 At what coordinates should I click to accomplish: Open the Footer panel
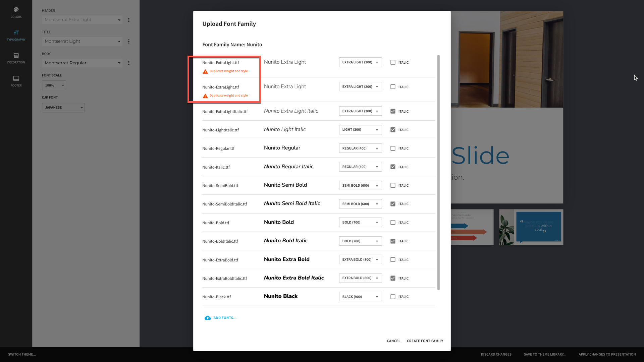pos(16,81)
